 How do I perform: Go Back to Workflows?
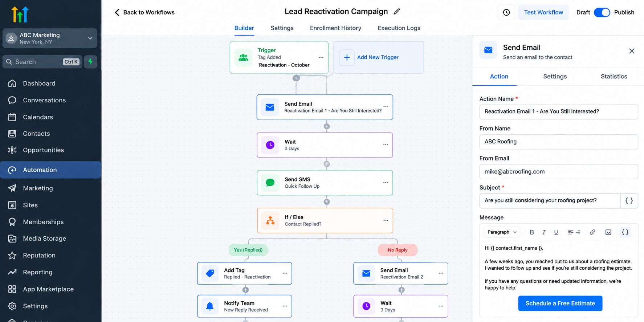144,12
